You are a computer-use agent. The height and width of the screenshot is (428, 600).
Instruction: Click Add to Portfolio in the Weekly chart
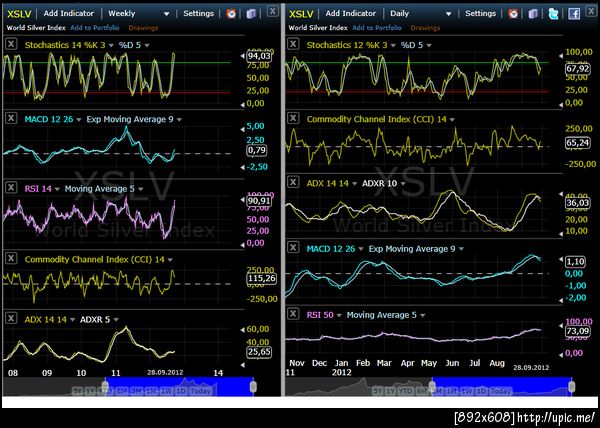[95, 28]
